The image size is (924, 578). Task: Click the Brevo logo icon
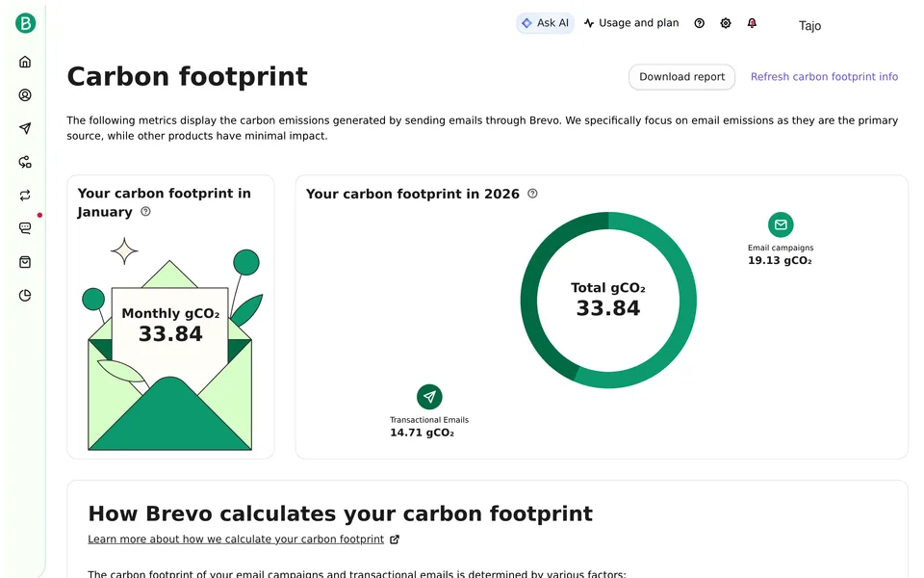point(25,23)
